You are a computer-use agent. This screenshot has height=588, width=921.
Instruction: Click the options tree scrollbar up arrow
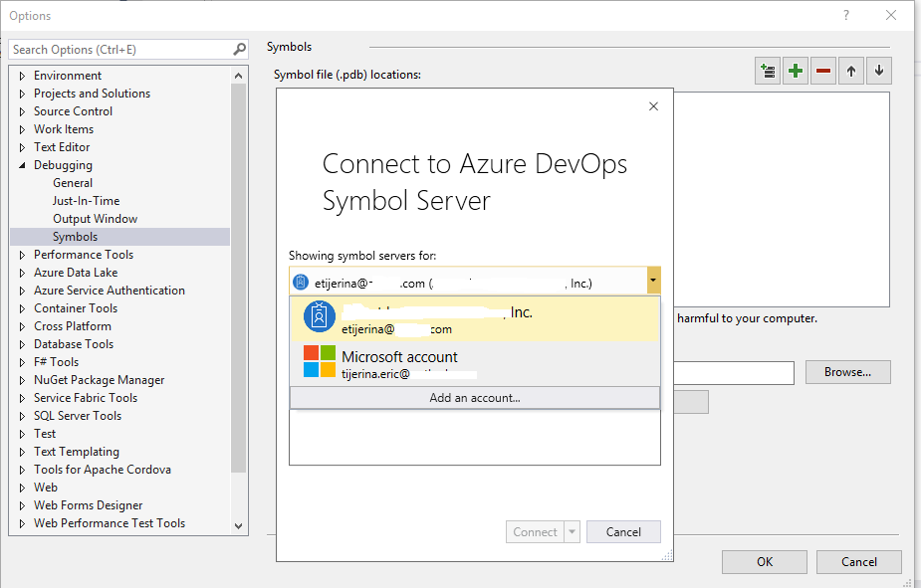[x=239, y=76]
